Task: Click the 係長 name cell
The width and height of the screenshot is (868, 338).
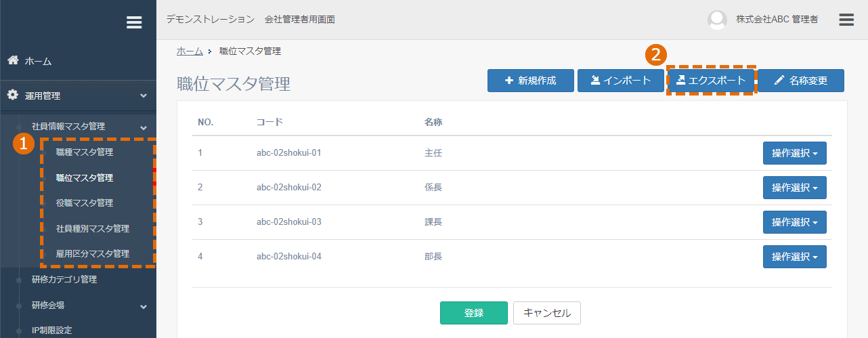Action: pyautogui.click(x=433, y=188)
